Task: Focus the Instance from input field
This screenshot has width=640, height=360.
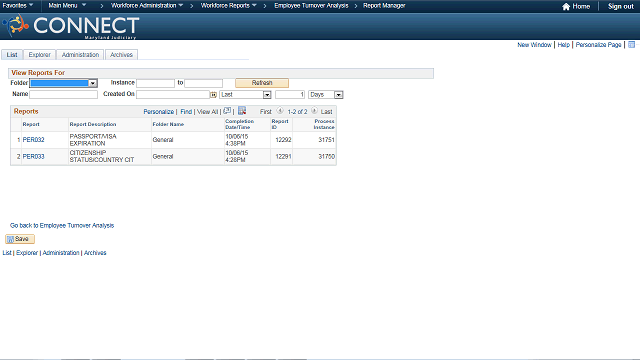Action: pos(156,83)
